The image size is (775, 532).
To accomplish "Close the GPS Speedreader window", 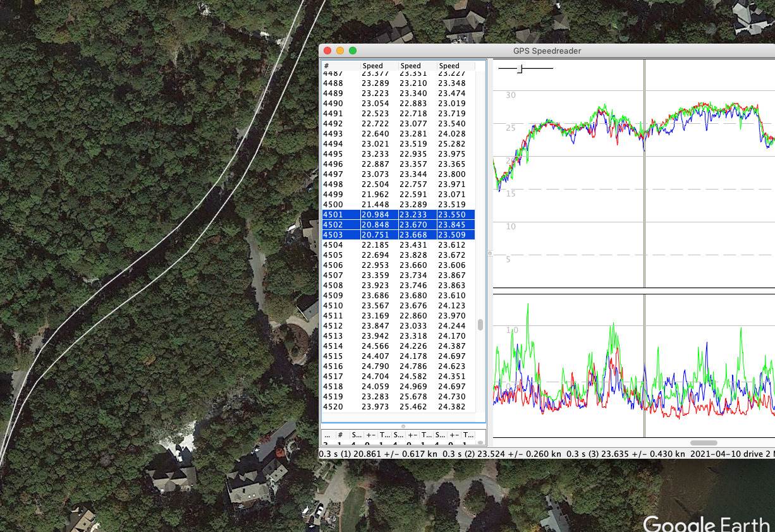I will pos(327,51).
